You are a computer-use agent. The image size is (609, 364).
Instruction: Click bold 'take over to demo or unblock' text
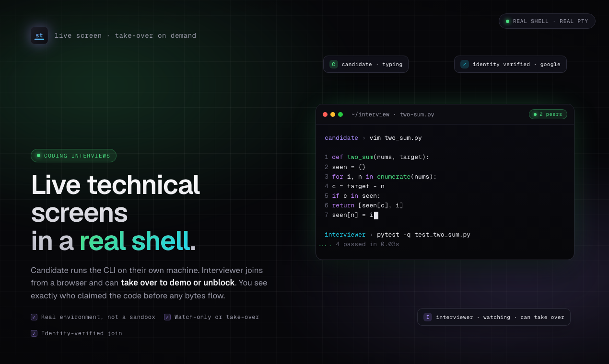point(178,283)
